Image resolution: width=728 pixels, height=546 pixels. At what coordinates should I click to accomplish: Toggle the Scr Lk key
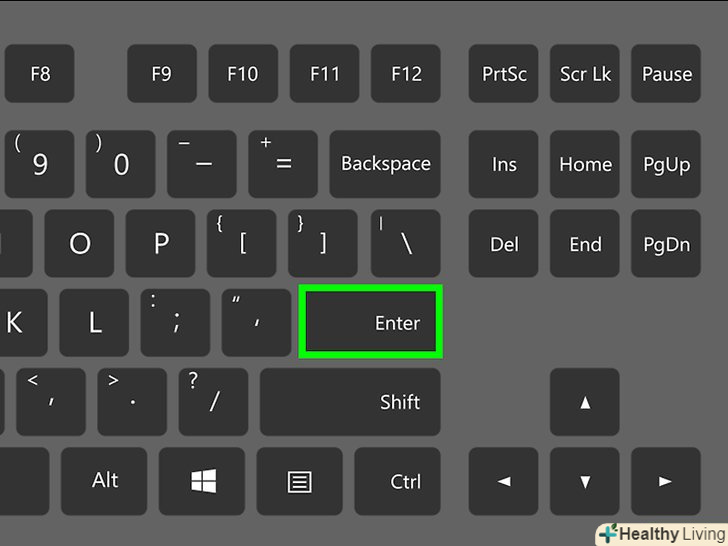585,73
